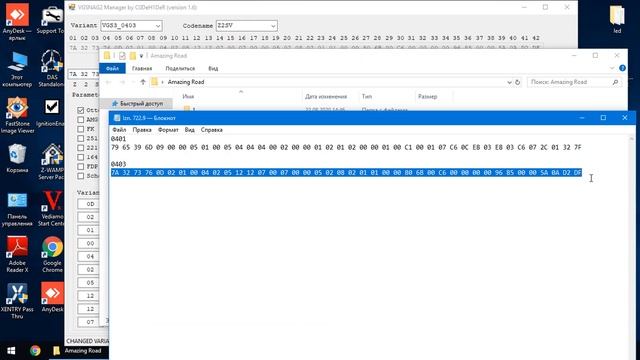Open the Правка menu in Notepad
Screen dimensions: 640x360
point(142,130)
